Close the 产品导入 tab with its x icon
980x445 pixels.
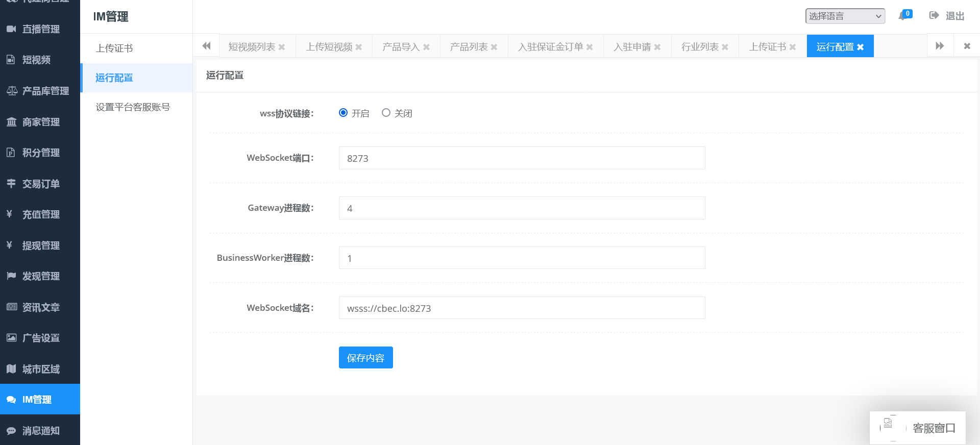(426, 47)
